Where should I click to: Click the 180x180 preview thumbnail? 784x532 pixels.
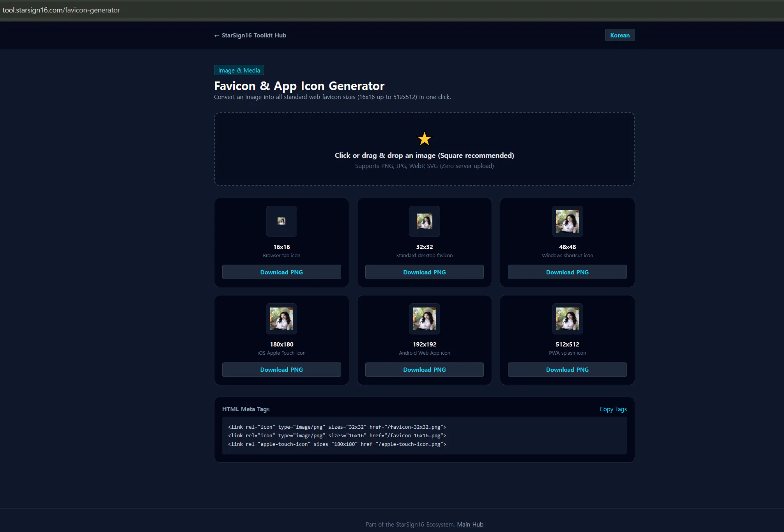[281, 319]
